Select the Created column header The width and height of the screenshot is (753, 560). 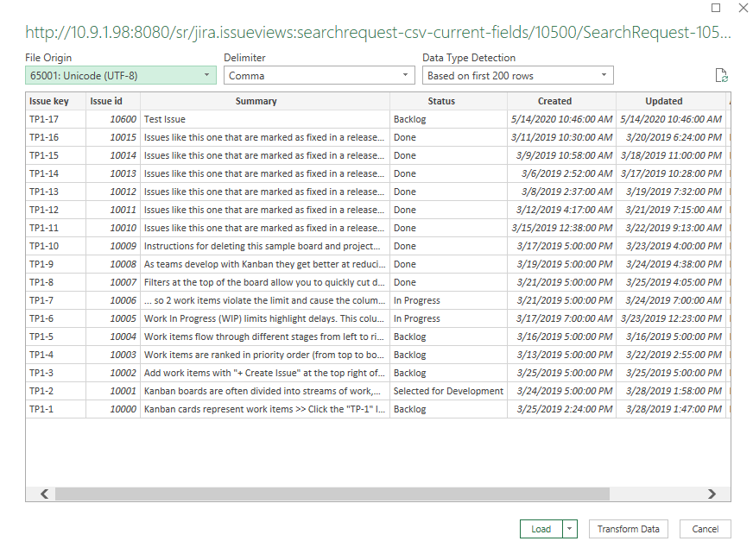pos(554,101)
